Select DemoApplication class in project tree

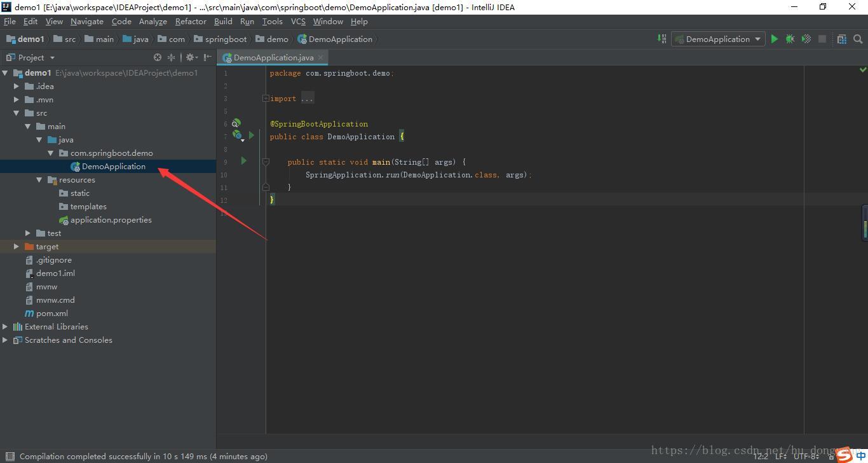[x=108, y=166]
